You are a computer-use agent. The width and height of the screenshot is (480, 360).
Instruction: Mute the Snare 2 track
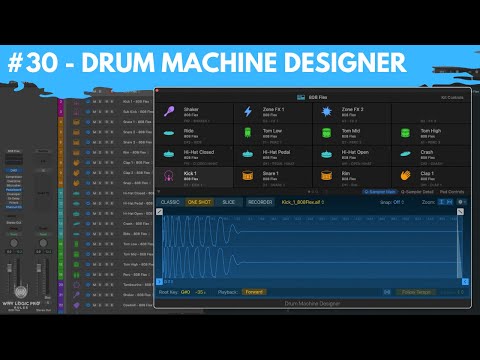[95, 132]
